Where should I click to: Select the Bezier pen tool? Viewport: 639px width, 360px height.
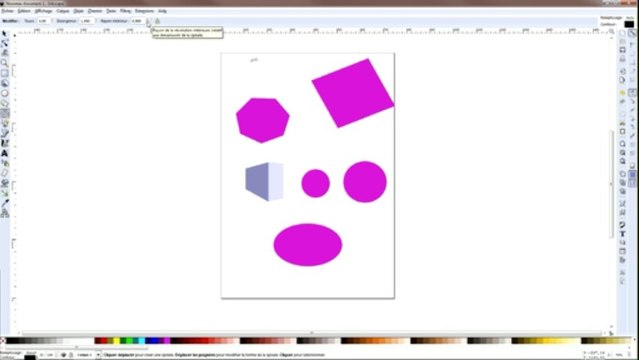tap(4, 133)
